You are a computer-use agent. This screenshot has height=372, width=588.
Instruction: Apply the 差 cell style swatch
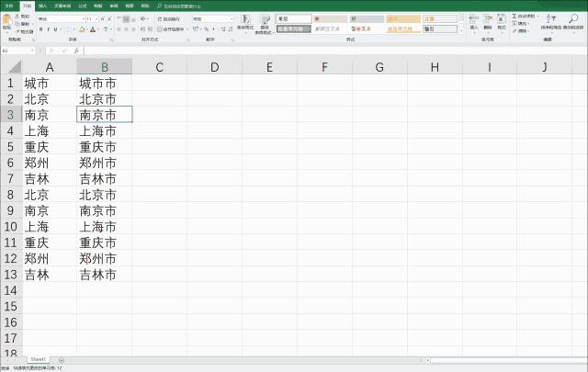click(330, 18)
